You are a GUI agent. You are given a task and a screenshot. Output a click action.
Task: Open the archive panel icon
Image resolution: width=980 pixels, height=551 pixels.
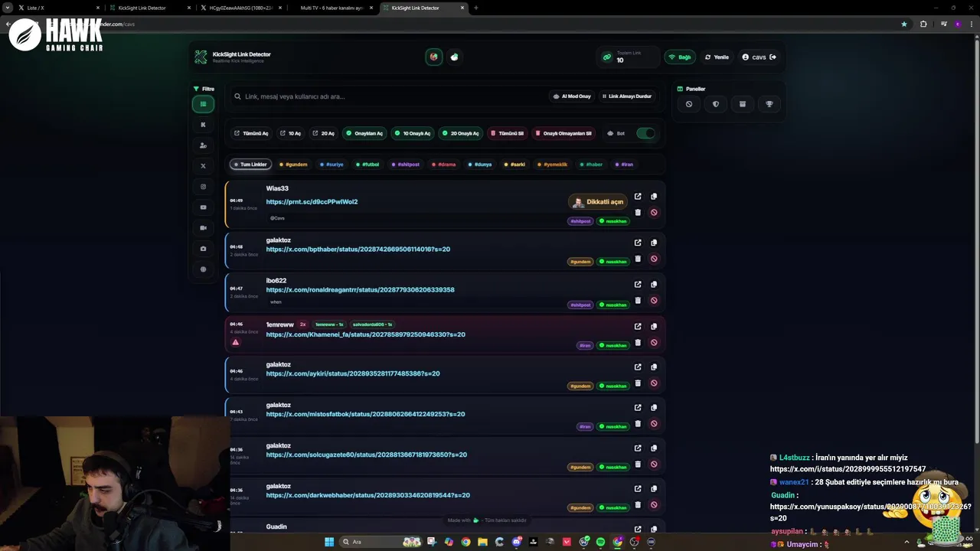click(x=743, y=104)
